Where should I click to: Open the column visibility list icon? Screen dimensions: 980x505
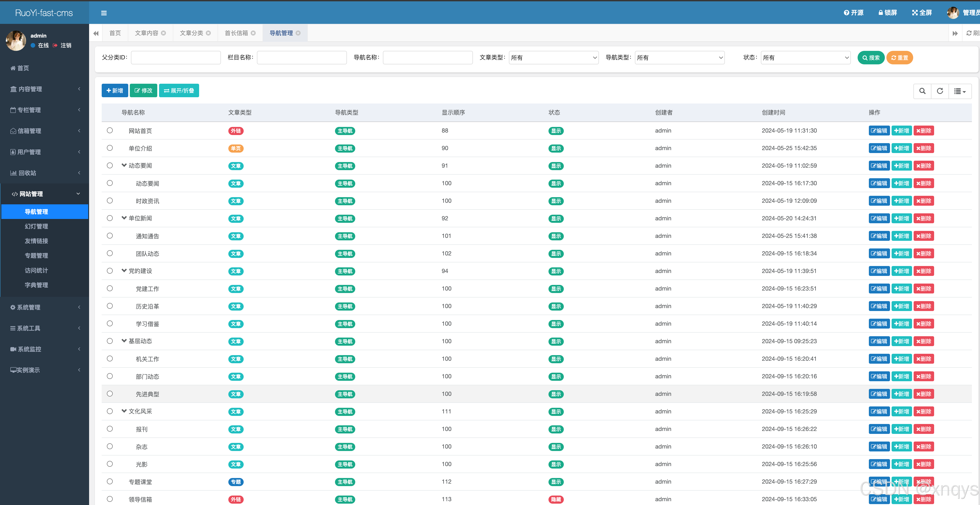pyautogui.click(x=960, y=91)
